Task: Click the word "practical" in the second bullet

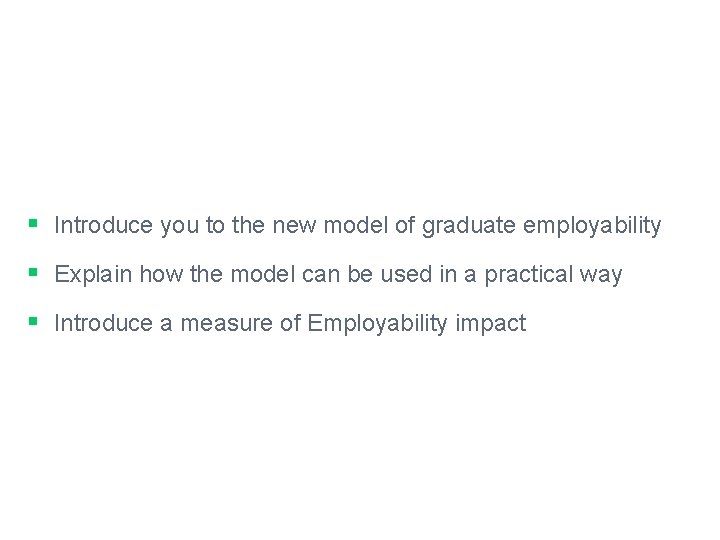Action: coord(532,274)
